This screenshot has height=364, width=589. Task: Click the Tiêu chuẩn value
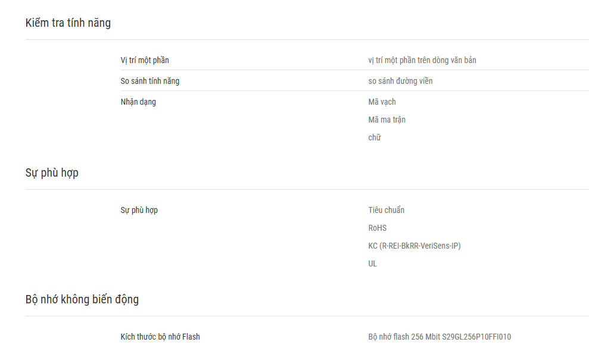386,210
